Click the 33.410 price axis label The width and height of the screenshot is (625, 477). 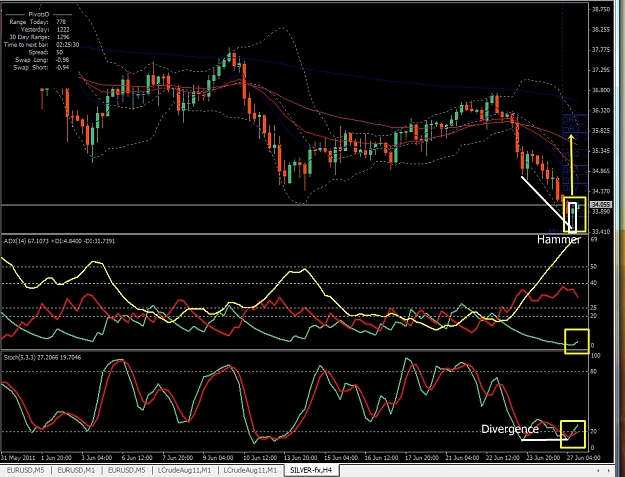point(601,232)
